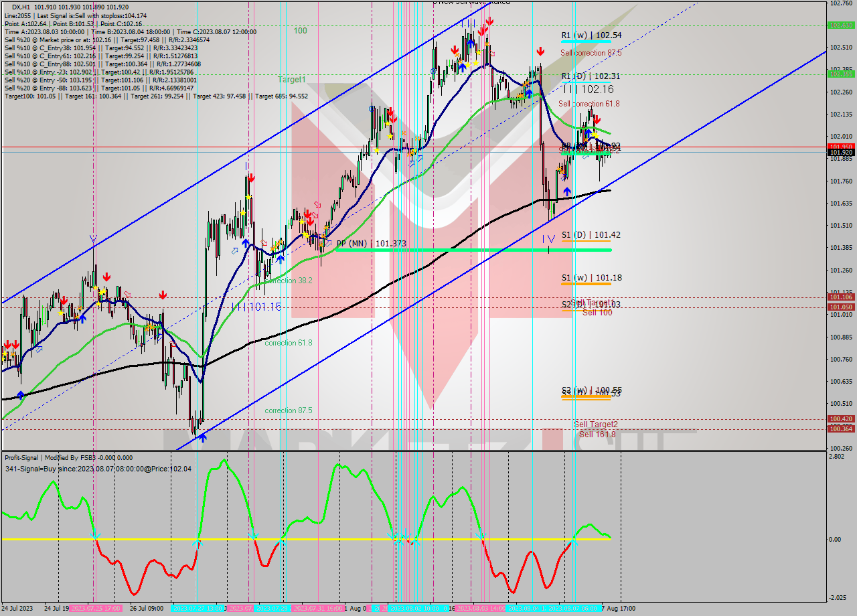Click the '| | | 101.16' wave label
Screen dimensions: 857x616
point(256,307)
